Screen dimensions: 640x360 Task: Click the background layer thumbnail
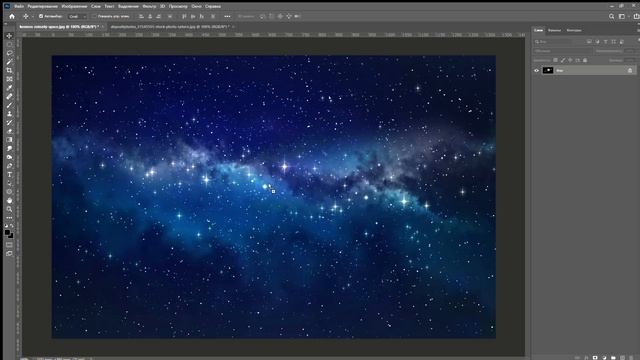548,71
